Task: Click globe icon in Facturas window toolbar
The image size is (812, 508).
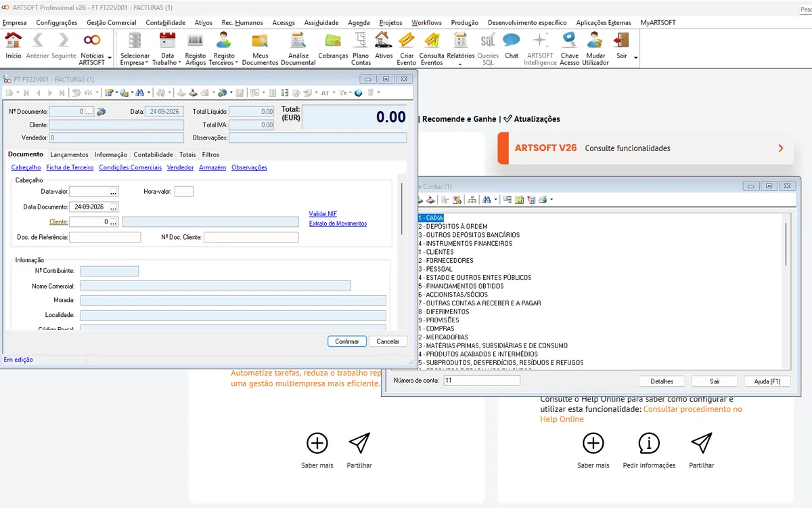Action: [x=359, y=93]
